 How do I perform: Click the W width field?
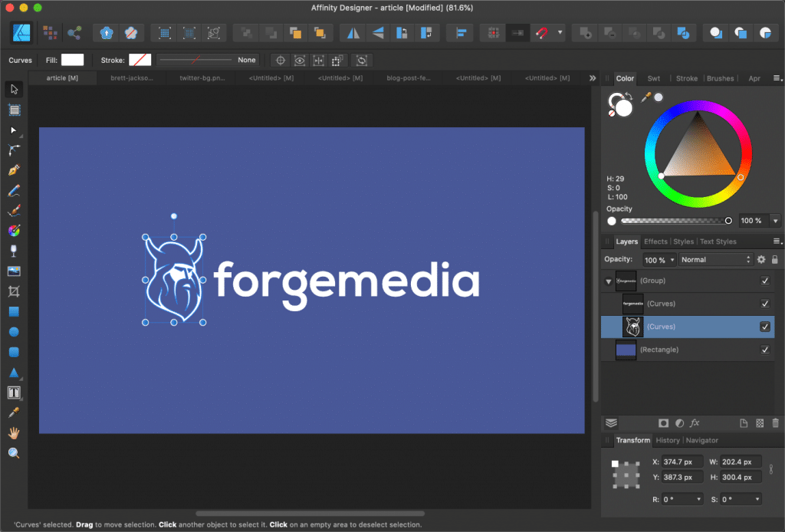point(741,462)
